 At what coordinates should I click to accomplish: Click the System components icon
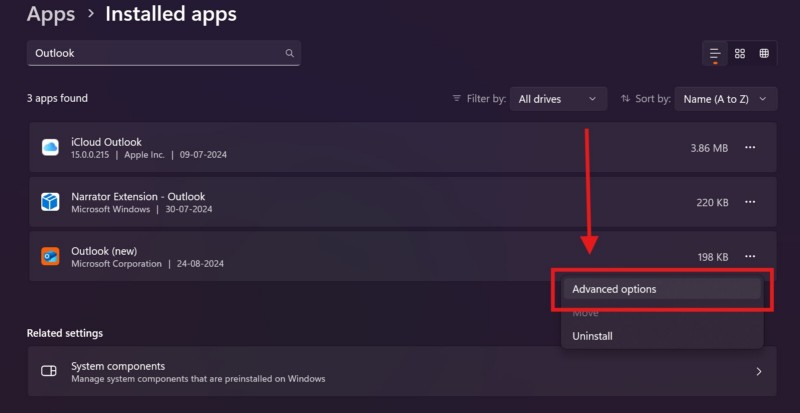[49, 371]
